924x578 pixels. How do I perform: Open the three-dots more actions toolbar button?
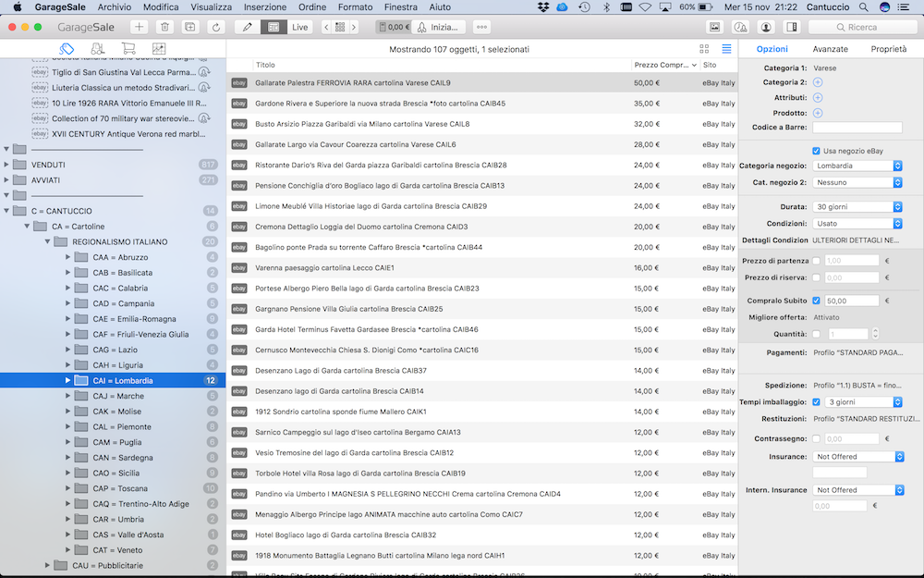(x=481, y=27)
